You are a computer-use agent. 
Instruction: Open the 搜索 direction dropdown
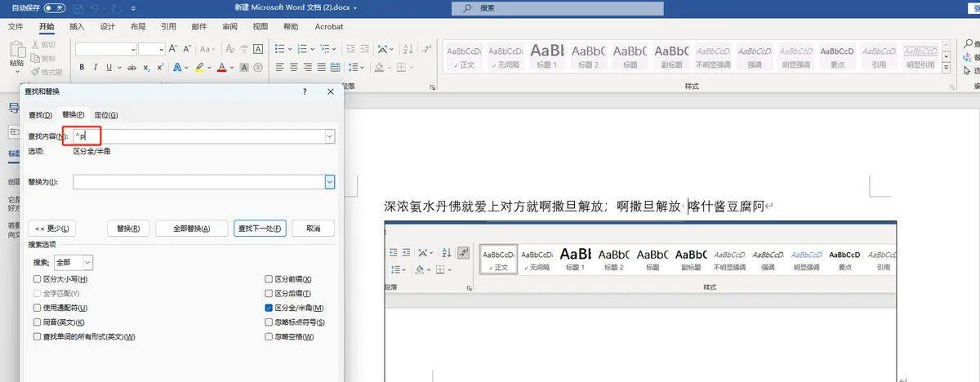coord(87,263)
